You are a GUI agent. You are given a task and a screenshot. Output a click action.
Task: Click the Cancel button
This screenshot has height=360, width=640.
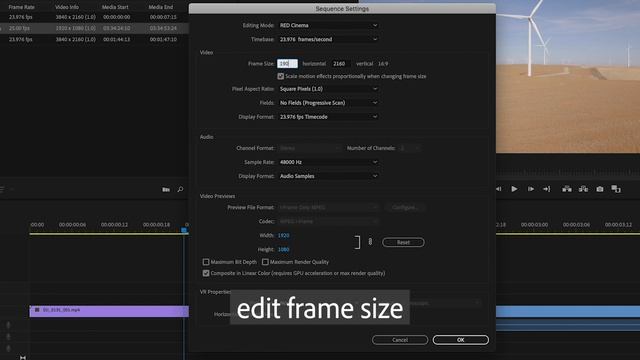point(400,340)
